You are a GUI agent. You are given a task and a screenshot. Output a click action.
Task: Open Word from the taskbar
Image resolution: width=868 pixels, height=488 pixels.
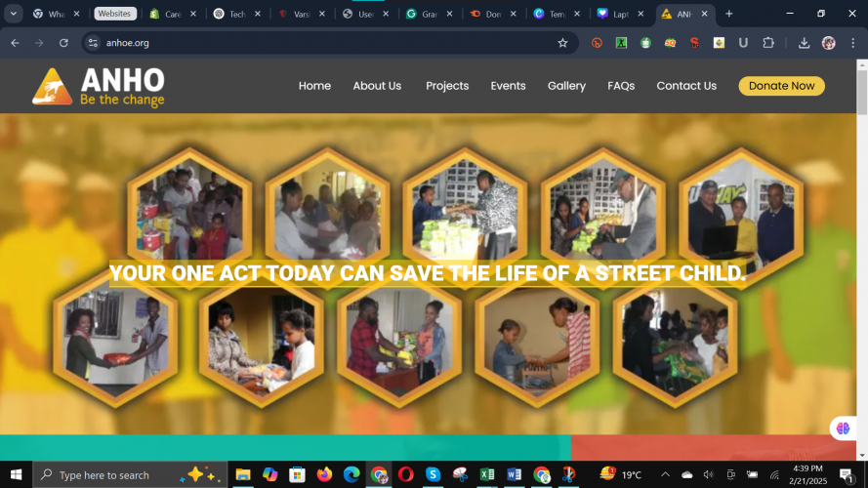[515, 474]
